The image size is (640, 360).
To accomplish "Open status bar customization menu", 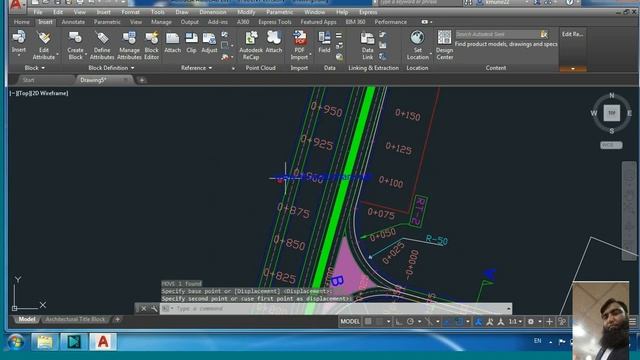I will [x=633, y=322].
